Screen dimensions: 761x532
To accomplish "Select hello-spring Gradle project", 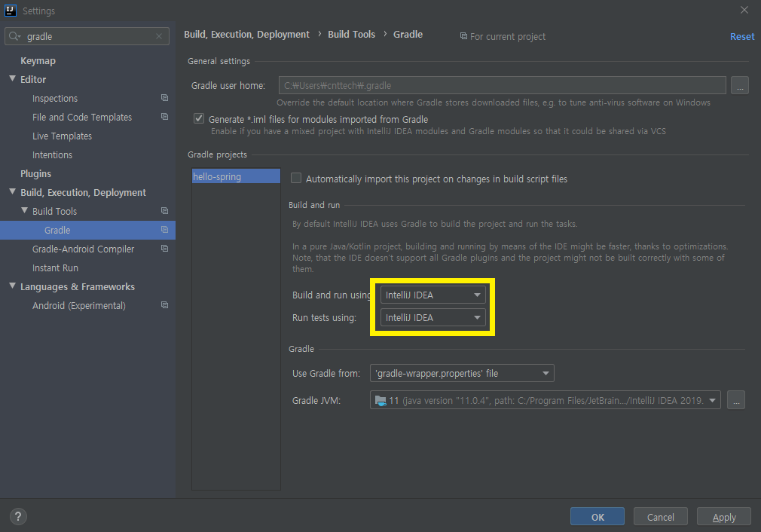I will click(236, 176).
